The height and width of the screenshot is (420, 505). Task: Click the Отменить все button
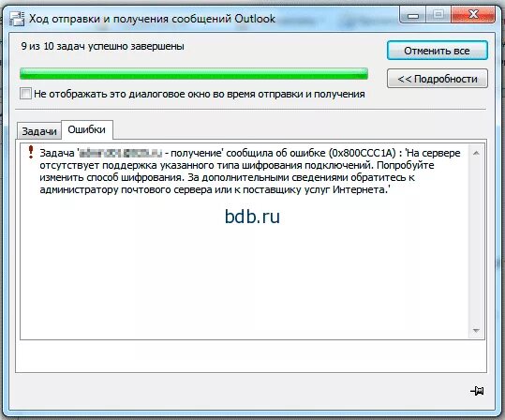tap(437, 51)
